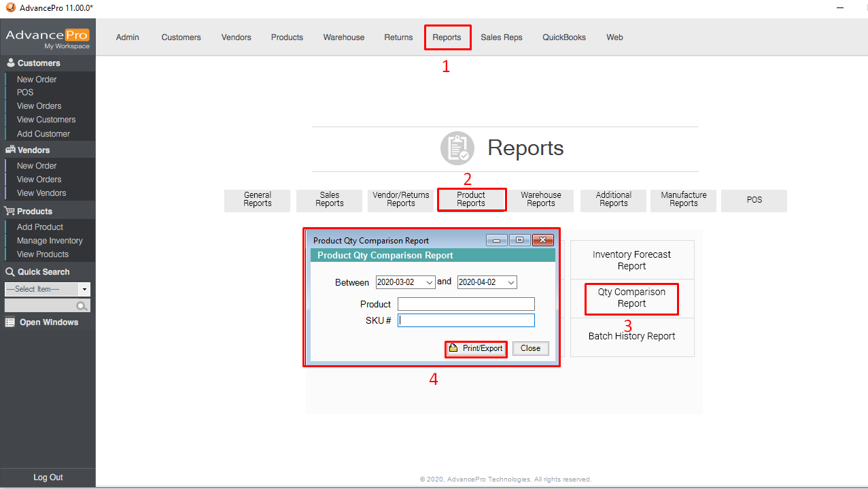This screenshot has width=868, height=489.
Task: Open the QuickBooks menu
Action: pos(563,37)
